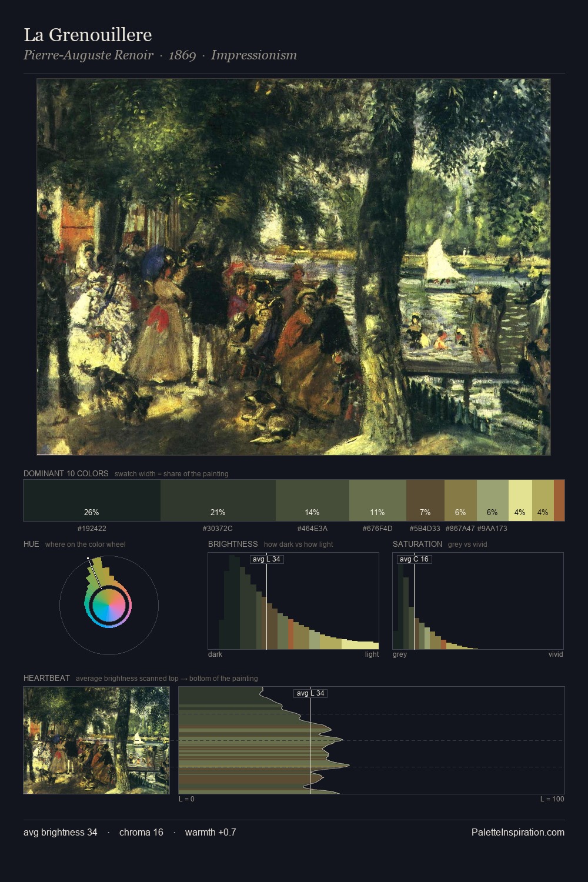Open the PaletteInspiration.com link
Screen dimensions: 588x882
[518, 833]
